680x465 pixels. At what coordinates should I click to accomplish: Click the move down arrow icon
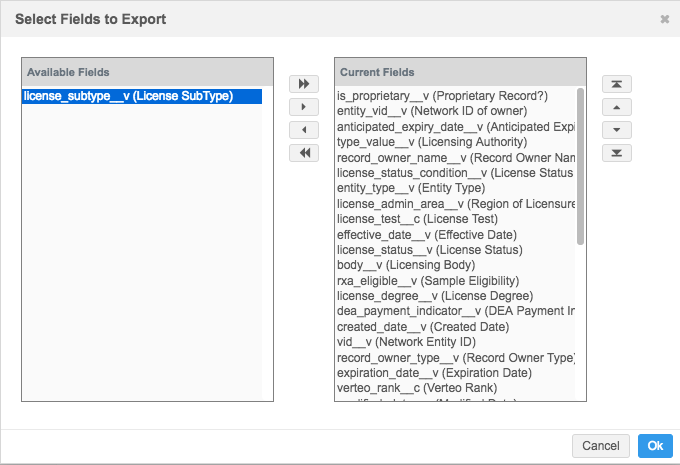click(617, 130)
